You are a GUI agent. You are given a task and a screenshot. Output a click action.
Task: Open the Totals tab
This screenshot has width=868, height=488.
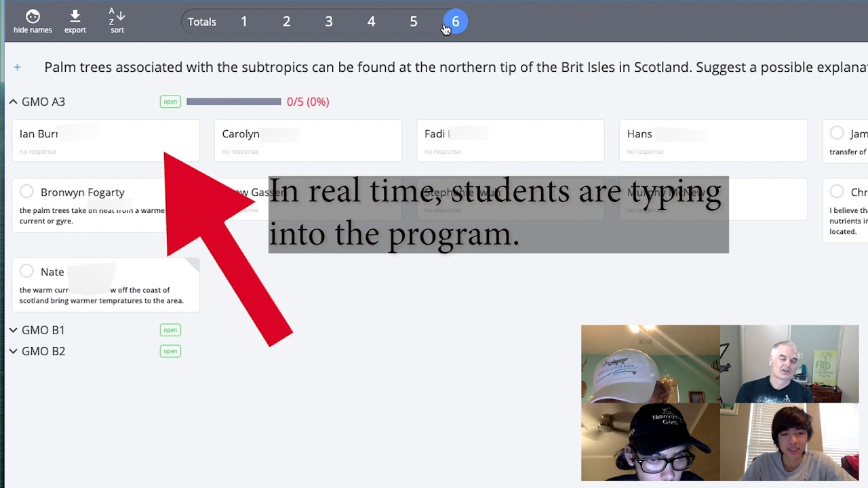[202, 22]
